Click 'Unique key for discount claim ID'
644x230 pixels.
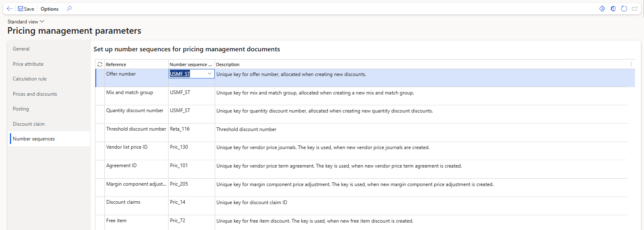coord(252,202)
